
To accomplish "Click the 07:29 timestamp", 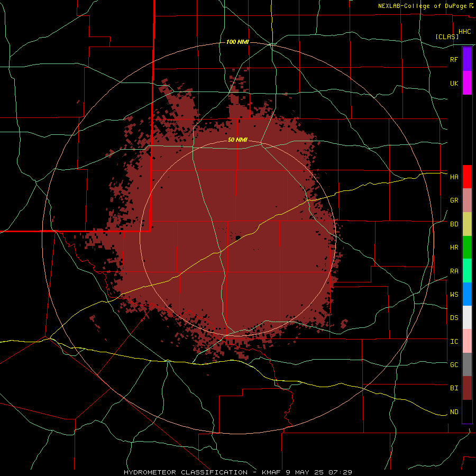I will (x=340, y=472).
